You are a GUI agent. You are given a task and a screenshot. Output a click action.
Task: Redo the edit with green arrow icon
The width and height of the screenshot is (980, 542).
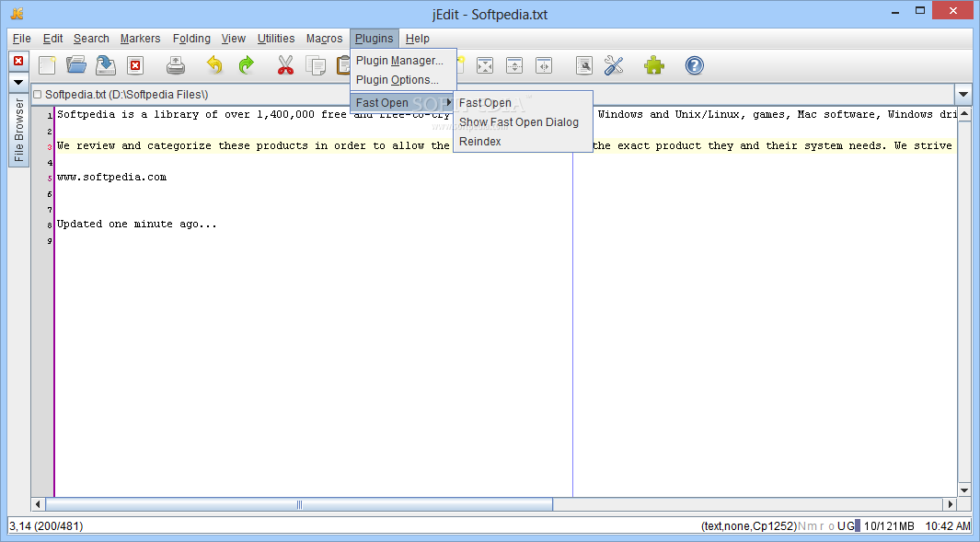(247, 65)
